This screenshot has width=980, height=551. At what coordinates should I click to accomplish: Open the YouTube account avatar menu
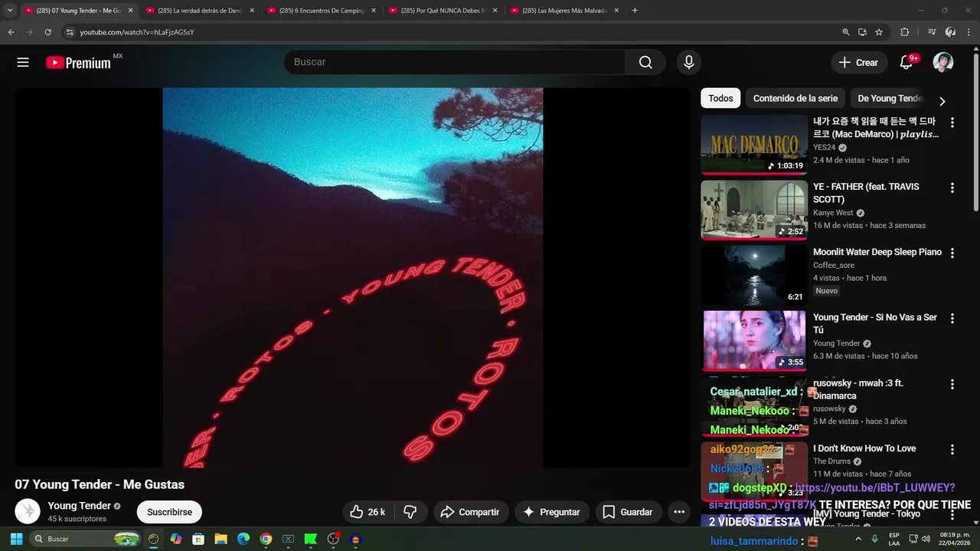click(942, 63)
